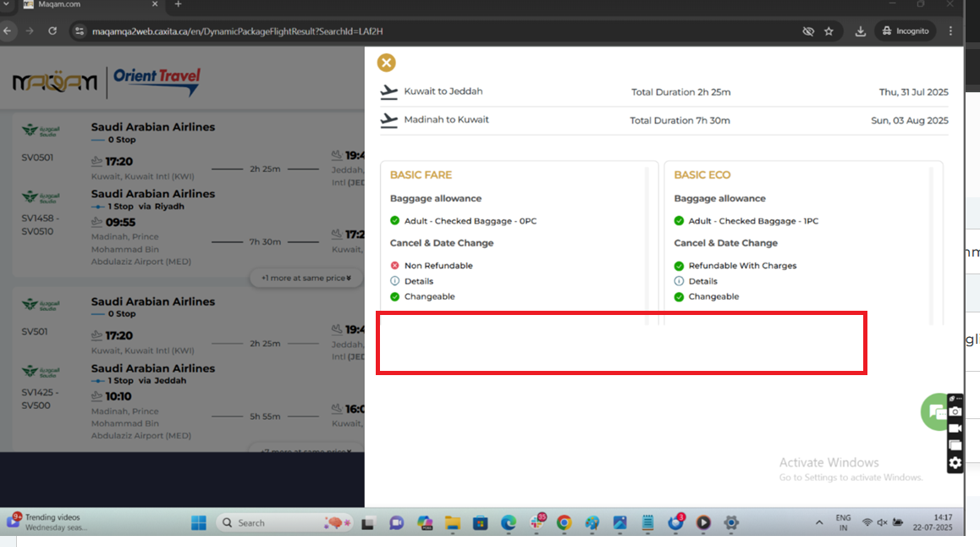Open a new browser tab
980x547 pixels.
(178, 5)
